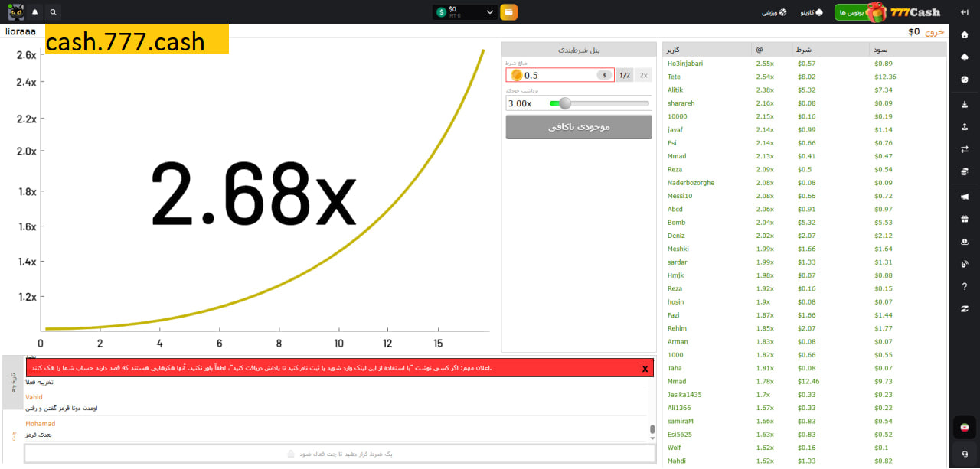Open the gift box icon in sidebar
Viewport: 980px width, 469px height.
click(965, 219)
